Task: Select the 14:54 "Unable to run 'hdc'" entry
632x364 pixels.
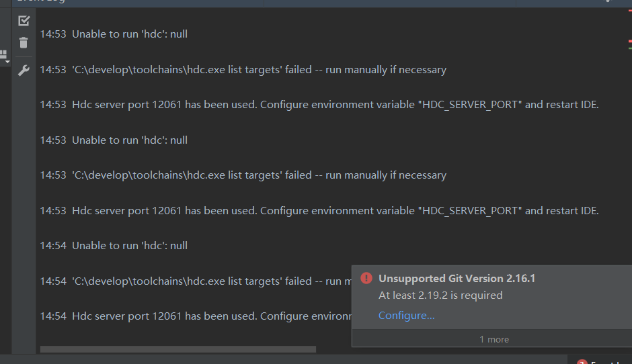Action: [129, 246]
